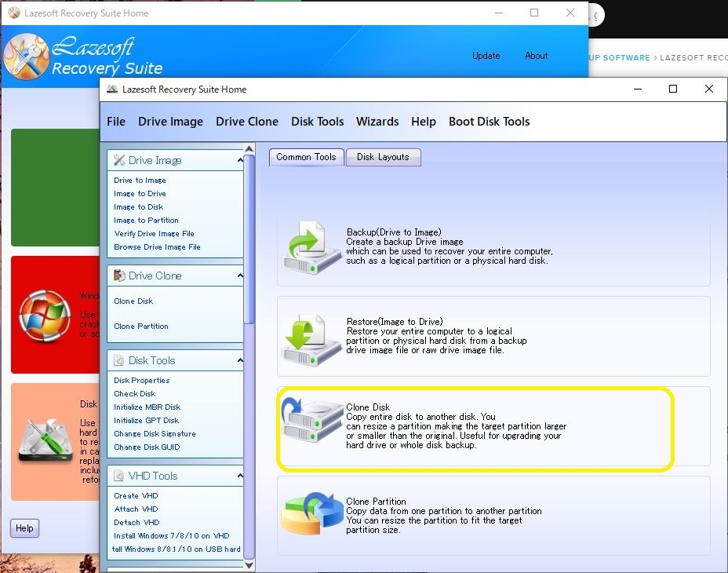Open the Wizards menu
This screenshot has height=573, width=728.
pyautogui.click(x=377, y=122)
